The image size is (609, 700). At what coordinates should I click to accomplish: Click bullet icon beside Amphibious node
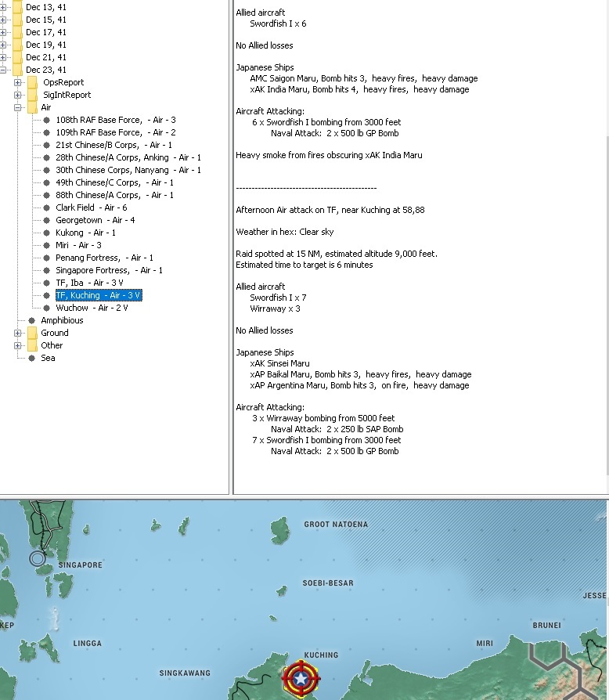point(31,320)
